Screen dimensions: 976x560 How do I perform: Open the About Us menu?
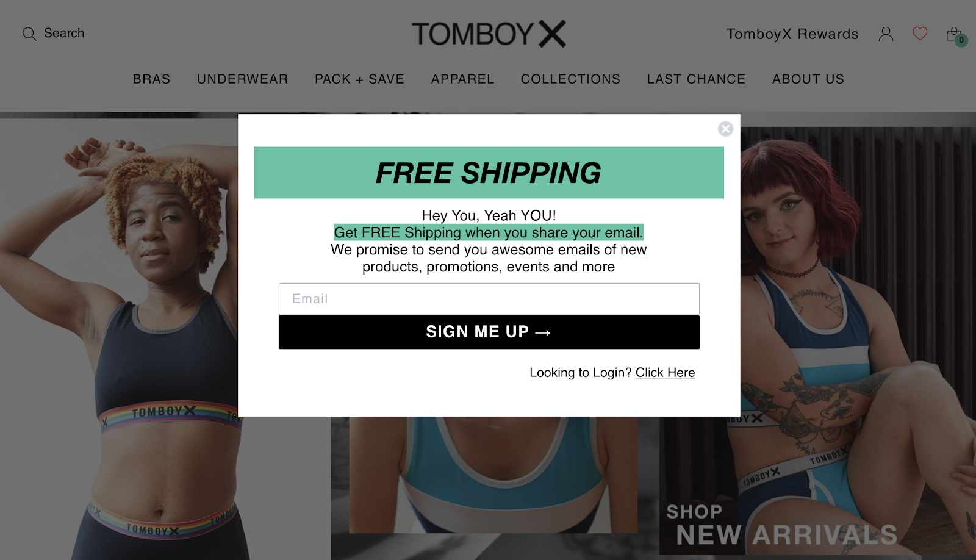(x=808, y=79)
